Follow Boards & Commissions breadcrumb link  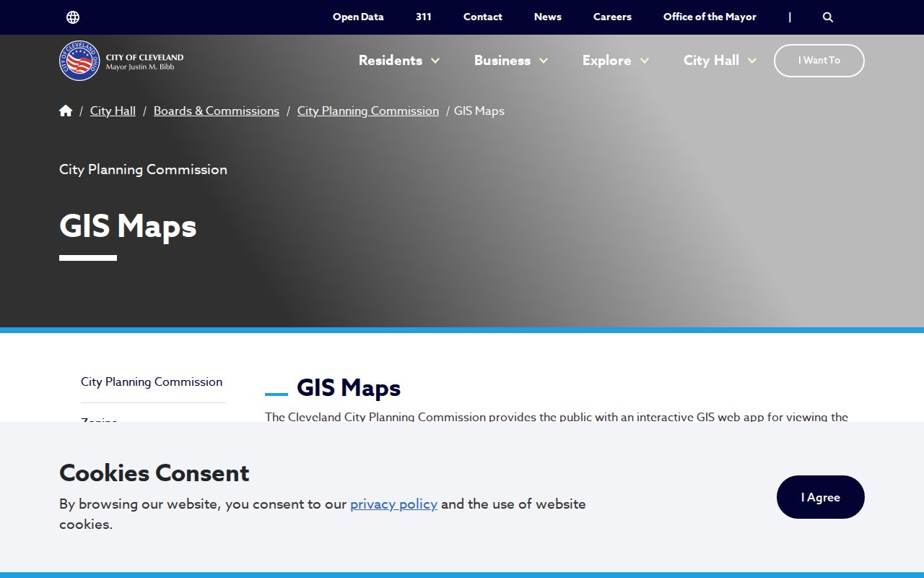point(217,111)
